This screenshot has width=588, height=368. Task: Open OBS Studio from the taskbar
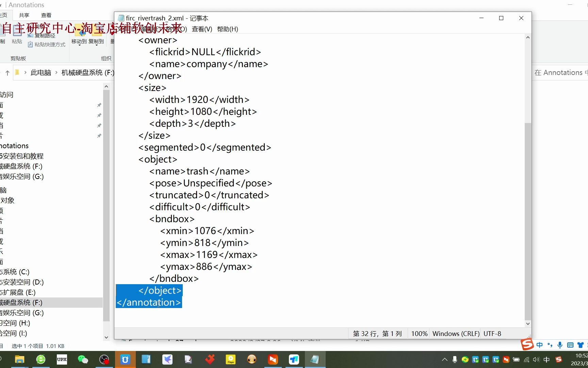pyautogui.click(x=104, y=359)
